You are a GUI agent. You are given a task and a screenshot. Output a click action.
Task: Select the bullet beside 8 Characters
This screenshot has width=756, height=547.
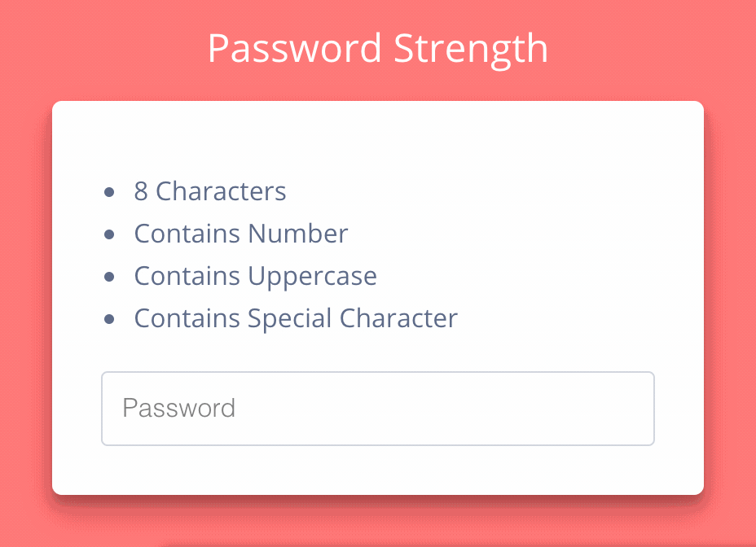click(x=109, y=192)
